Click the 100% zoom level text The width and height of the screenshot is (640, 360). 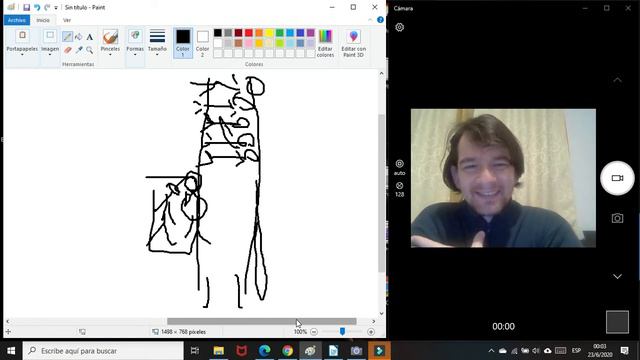pos(300,332)
